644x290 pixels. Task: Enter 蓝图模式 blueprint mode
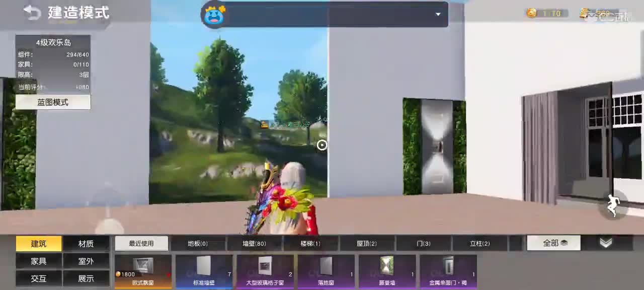52,102
